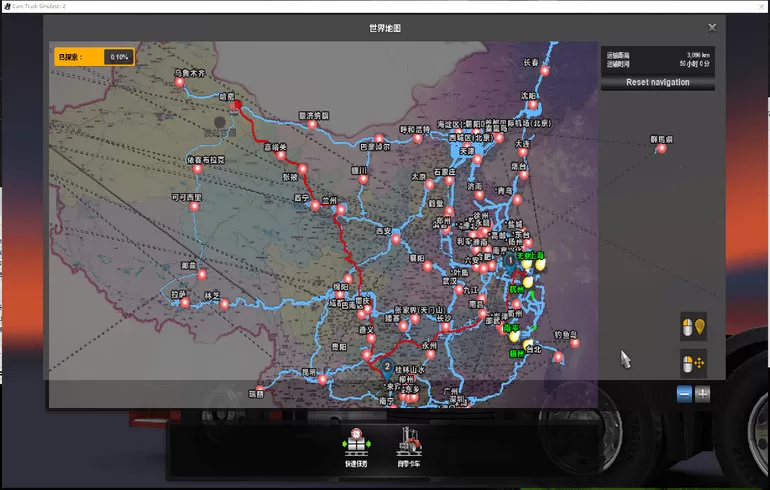
Task: Click the mouse pan-map arrows icon
Action: click(693, 363)
